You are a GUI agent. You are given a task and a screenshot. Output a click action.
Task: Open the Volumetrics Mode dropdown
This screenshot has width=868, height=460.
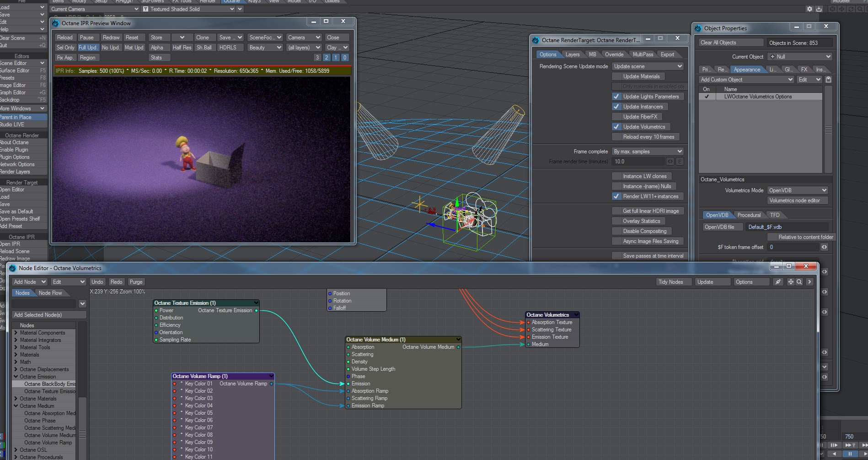797,190
